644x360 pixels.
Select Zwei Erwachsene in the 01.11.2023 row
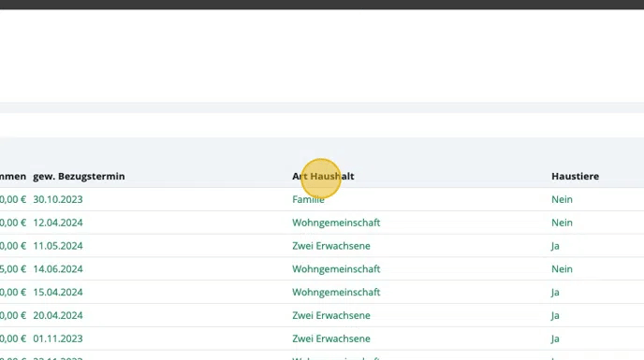click(x=331, y=338)
